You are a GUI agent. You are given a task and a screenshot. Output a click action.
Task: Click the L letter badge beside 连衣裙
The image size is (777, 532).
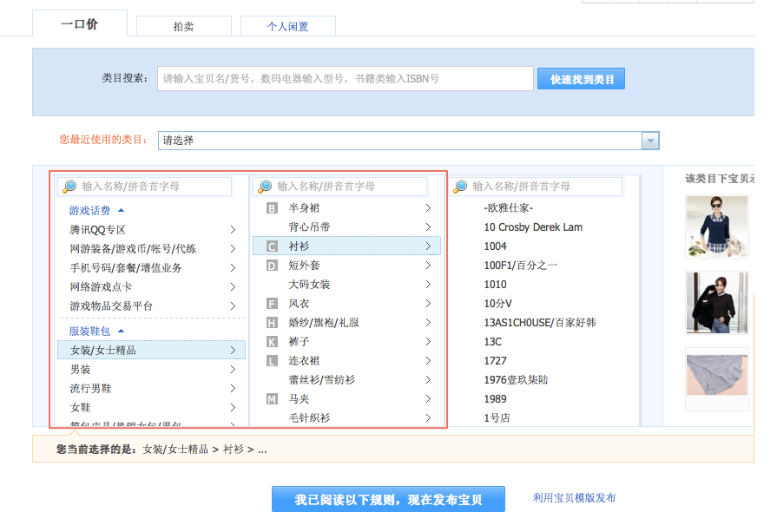(x=271, y=359)
